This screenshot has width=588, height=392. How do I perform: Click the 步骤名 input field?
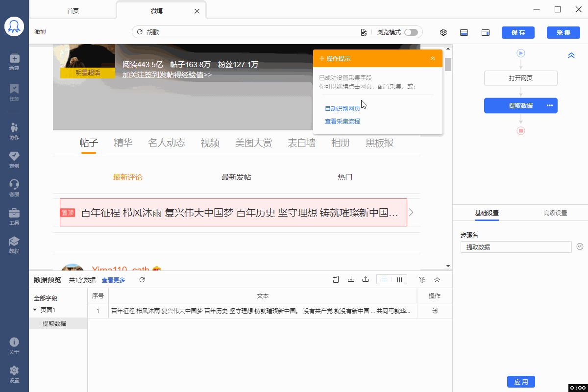[516, 247]
